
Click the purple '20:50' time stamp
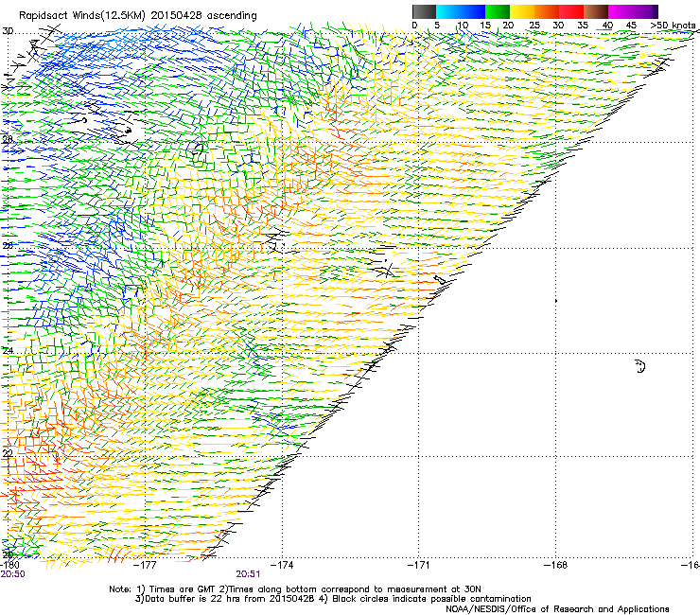pos(12,574)
